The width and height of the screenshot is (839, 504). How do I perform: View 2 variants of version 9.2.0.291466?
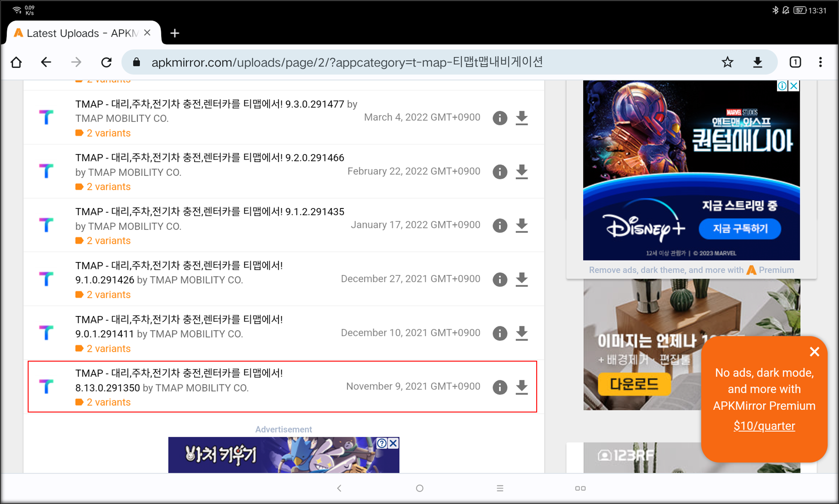click(x=103, y=187)
